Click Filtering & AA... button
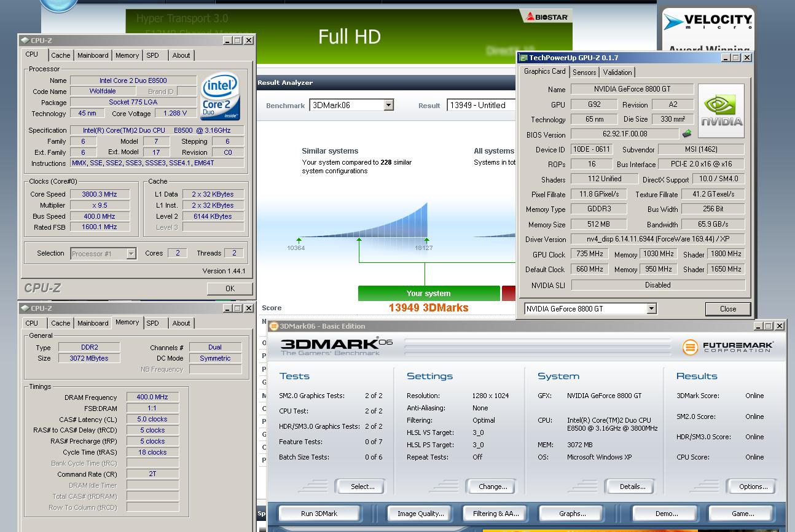Screen dimensions: 795x532 point(496,514)
